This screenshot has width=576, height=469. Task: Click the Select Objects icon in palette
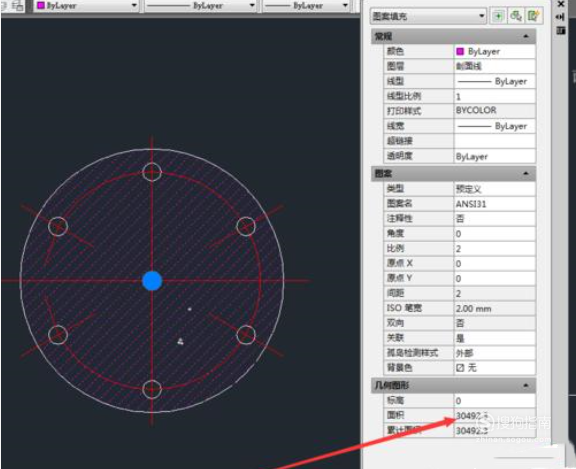coord(516,16)
